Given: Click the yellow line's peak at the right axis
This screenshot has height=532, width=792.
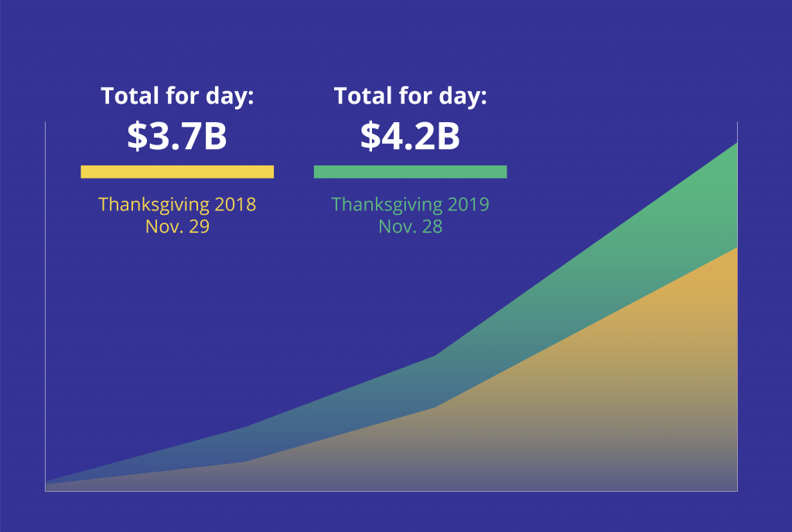Looking at the screenshot, I should [x=737, y=248].
